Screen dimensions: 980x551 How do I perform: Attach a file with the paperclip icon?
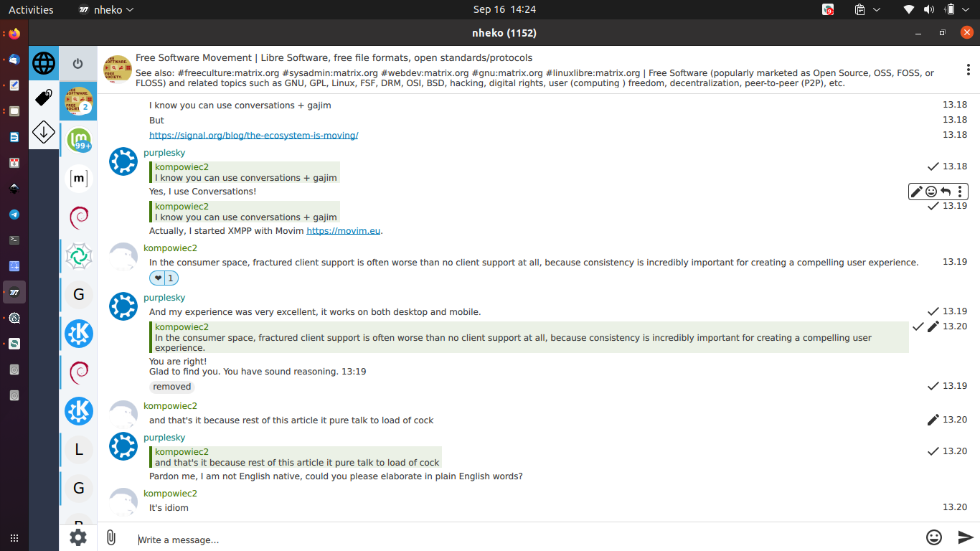coord(110,537)
